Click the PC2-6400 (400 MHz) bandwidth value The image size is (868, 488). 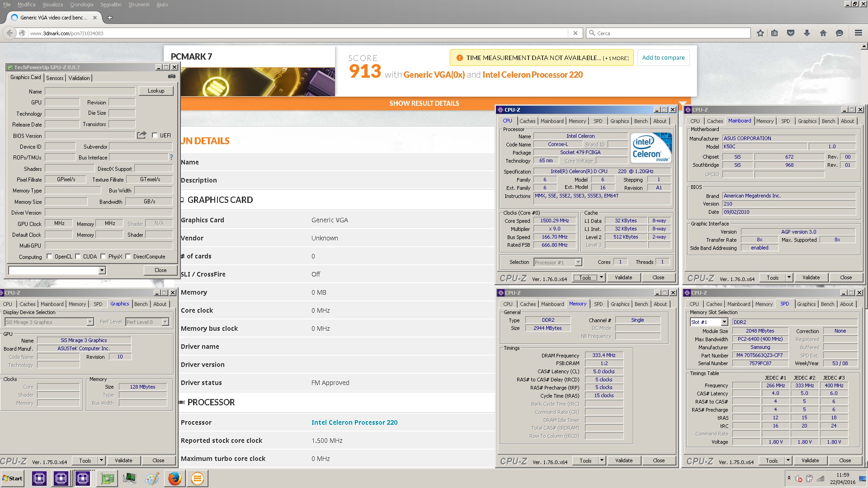[x=760, y=339]
